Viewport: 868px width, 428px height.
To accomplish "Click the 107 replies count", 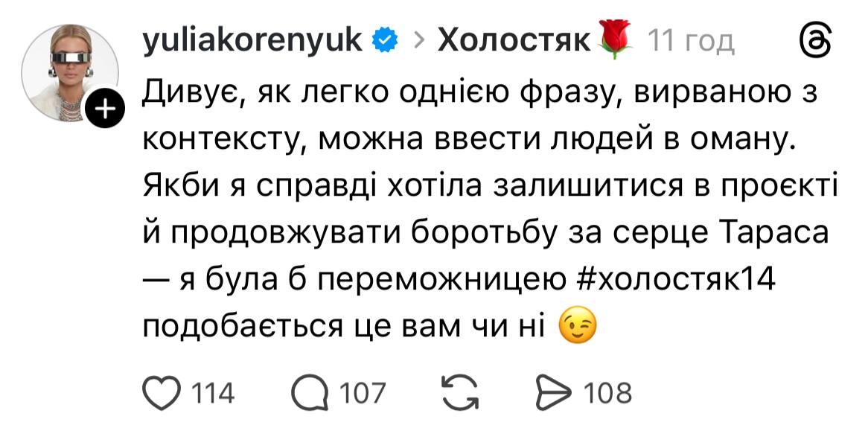I will [362, 392].
